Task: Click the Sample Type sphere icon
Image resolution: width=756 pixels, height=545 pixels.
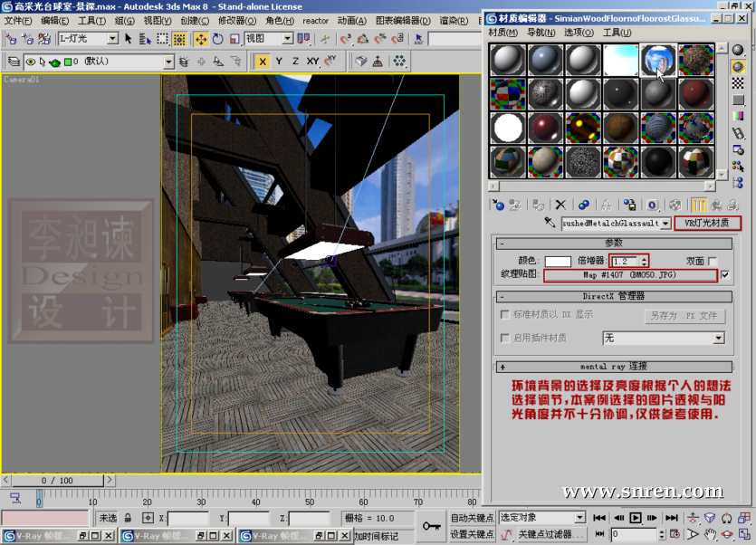Action: point(738,50)
